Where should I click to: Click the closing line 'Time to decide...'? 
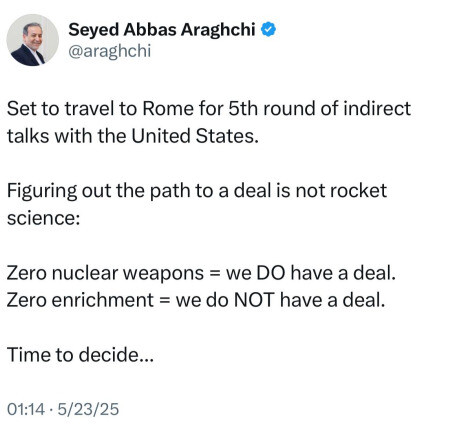click(x=80, y=354)
